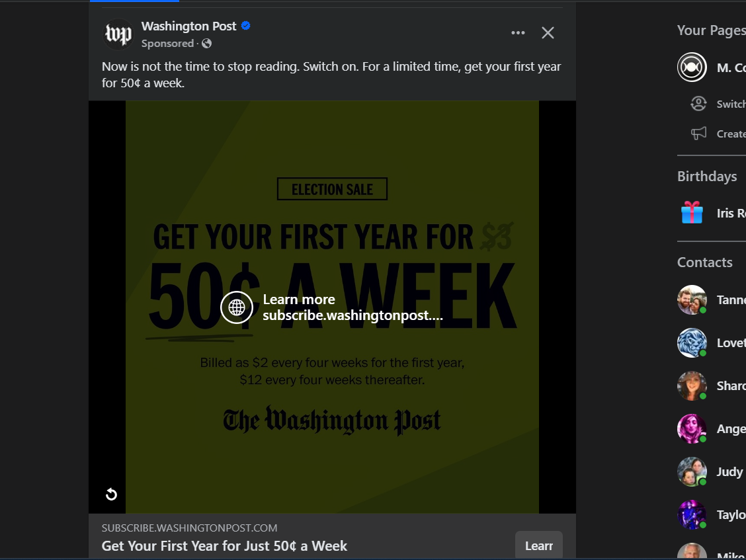Click the Learn More button on the ad
Viewport: 746px width, 560px height.
point(538,545)
